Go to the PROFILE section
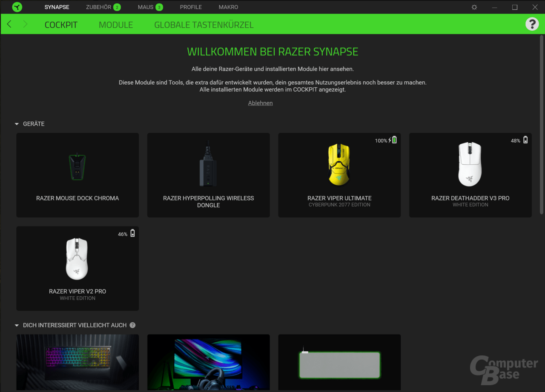 [191, 7]
